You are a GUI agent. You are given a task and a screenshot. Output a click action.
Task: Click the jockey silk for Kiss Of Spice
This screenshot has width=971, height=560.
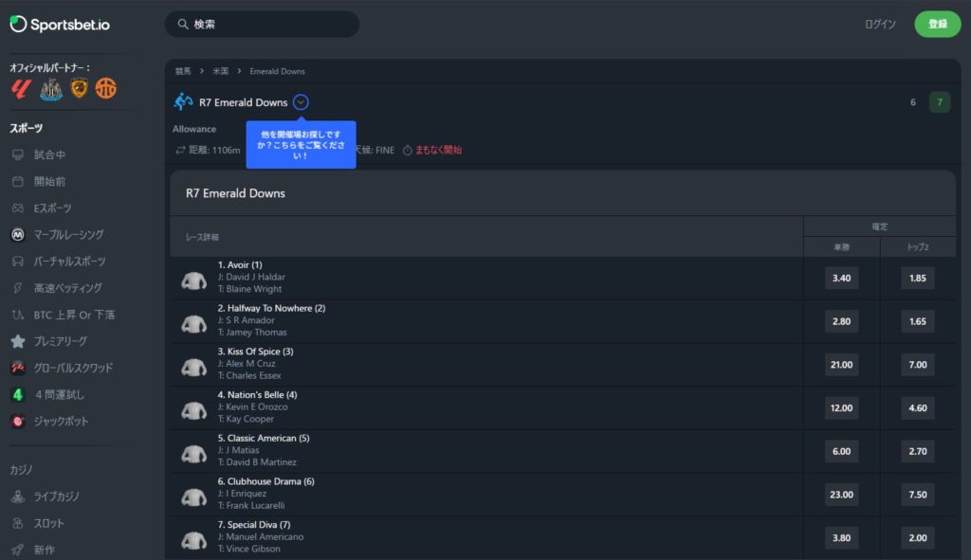[193, 367]
